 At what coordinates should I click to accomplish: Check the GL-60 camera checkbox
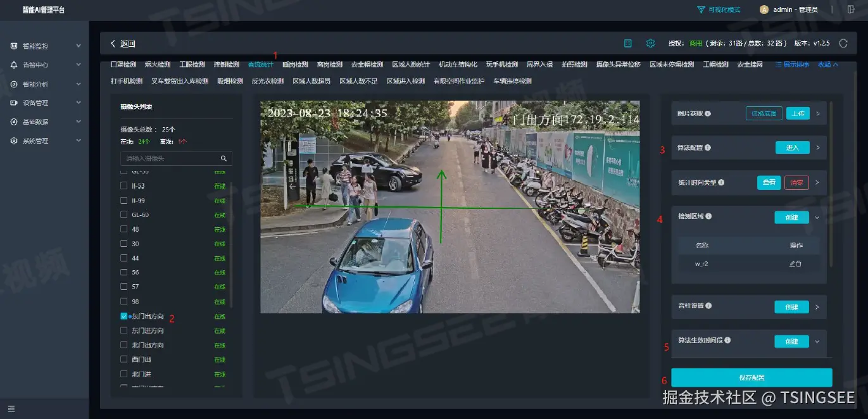pyautogui.click(x=124, y=215)
